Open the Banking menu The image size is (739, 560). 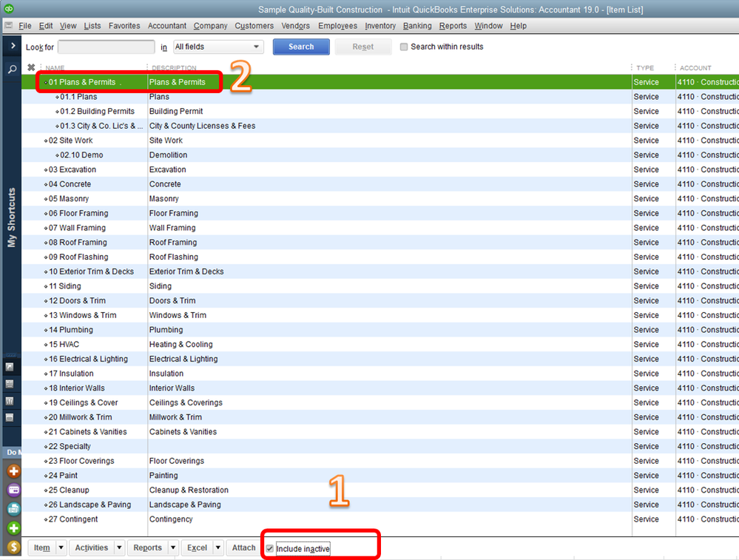coord(417,25)
